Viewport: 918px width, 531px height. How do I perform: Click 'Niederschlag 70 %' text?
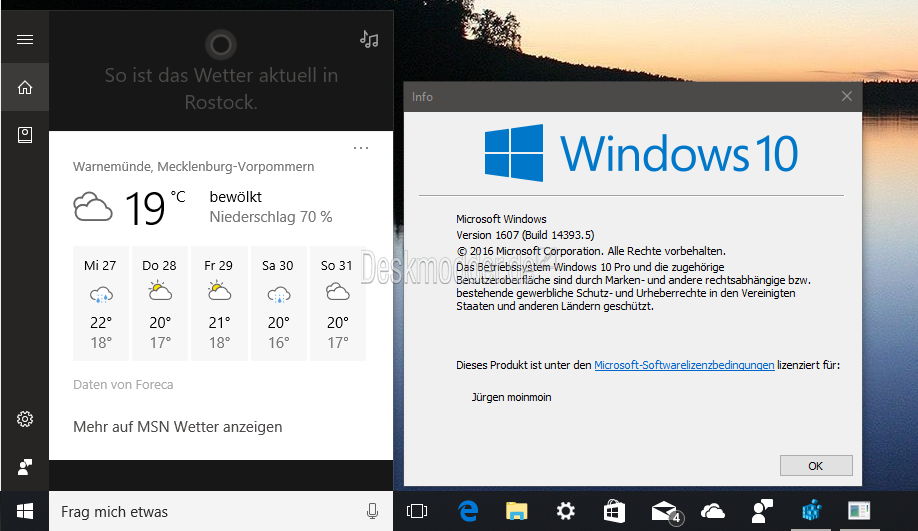coord(270,217)
